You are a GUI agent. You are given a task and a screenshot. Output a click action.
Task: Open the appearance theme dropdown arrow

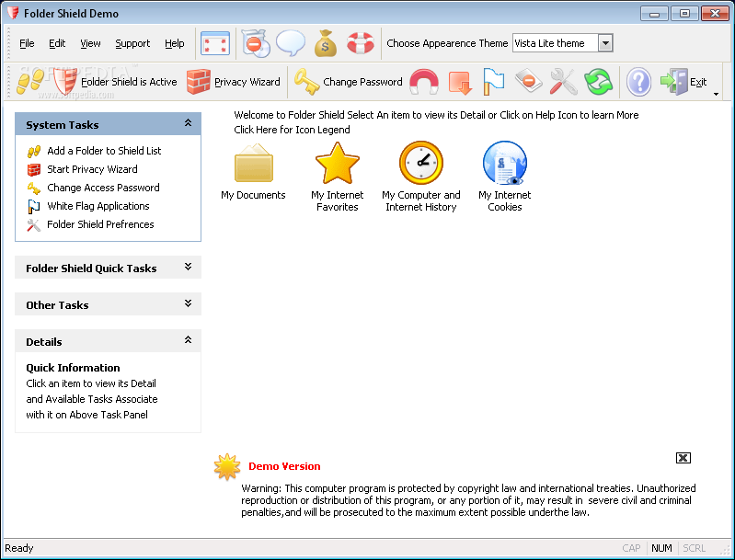pyautogui.click(x=605, y=43)
